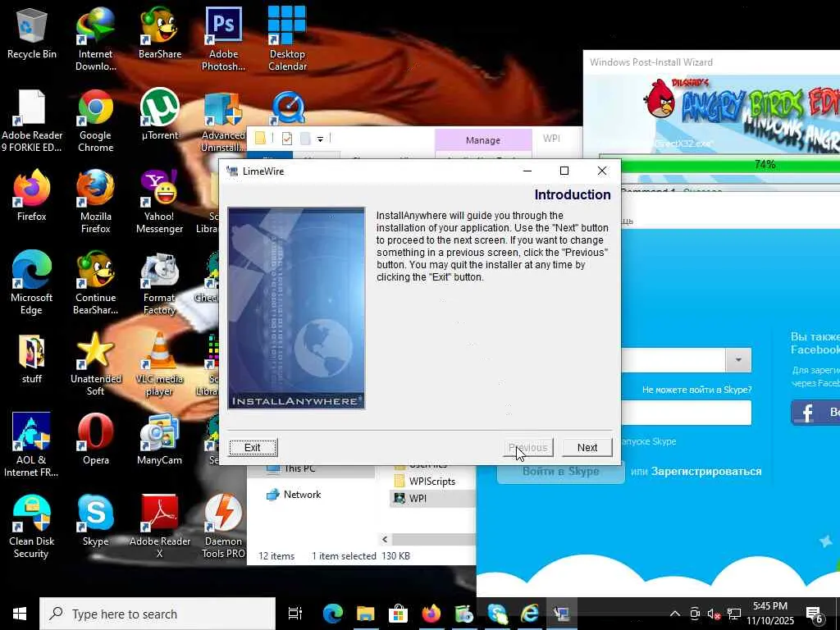This screenshot has height=630, width=840.
Task: Select Manage tab in File Explorer
Action: (482, 140)
